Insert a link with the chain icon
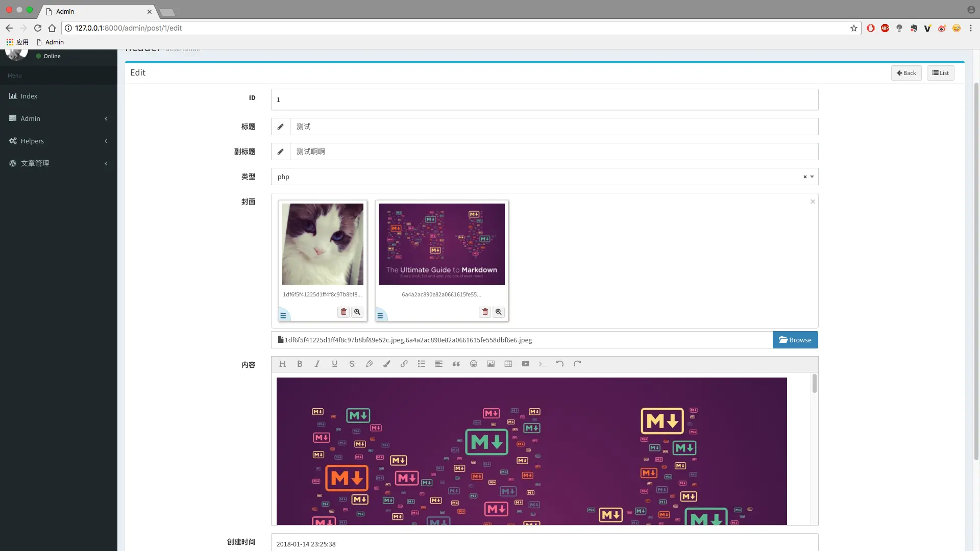Viewport: 980px width, 551px height. click(404, 364)
